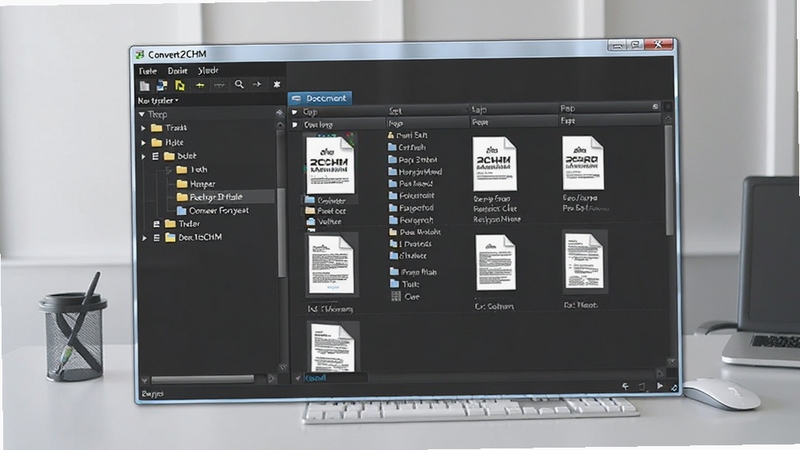The width and height of the screenshot is (800, 450).
Task: Open the first menu in the menu bar
Action: point(148,71)
